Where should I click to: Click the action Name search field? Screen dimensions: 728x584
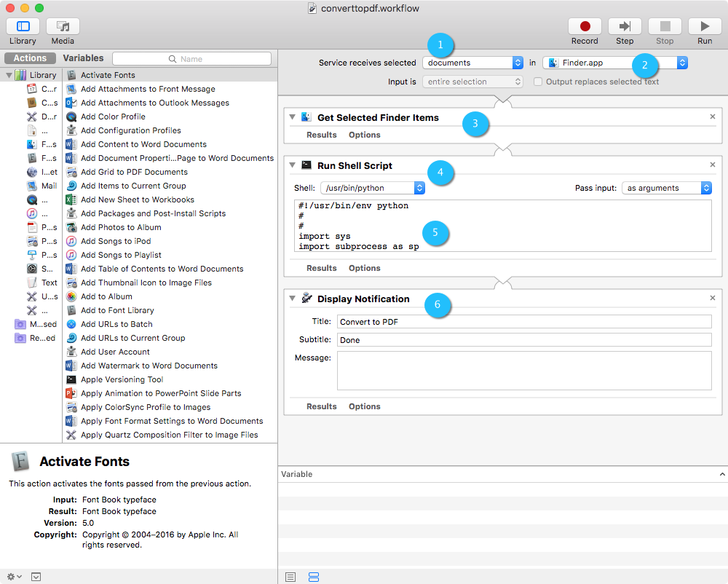[x=191, y=59]
